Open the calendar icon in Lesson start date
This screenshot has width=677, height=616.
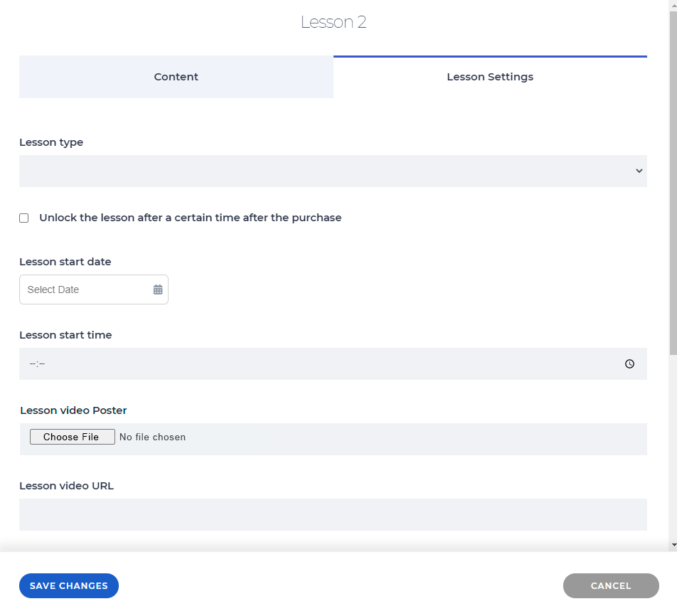tap(158, 290)
